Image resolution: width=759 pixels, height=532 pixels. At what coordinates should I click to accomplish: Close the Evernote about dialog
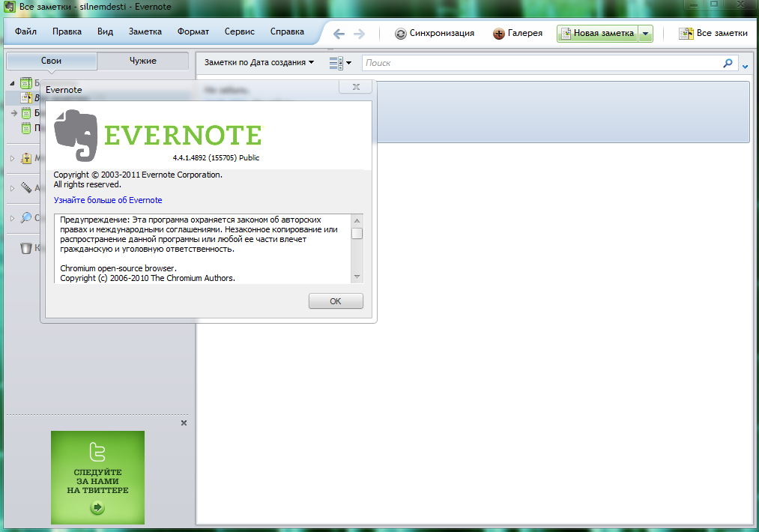[x=356, y=87]
